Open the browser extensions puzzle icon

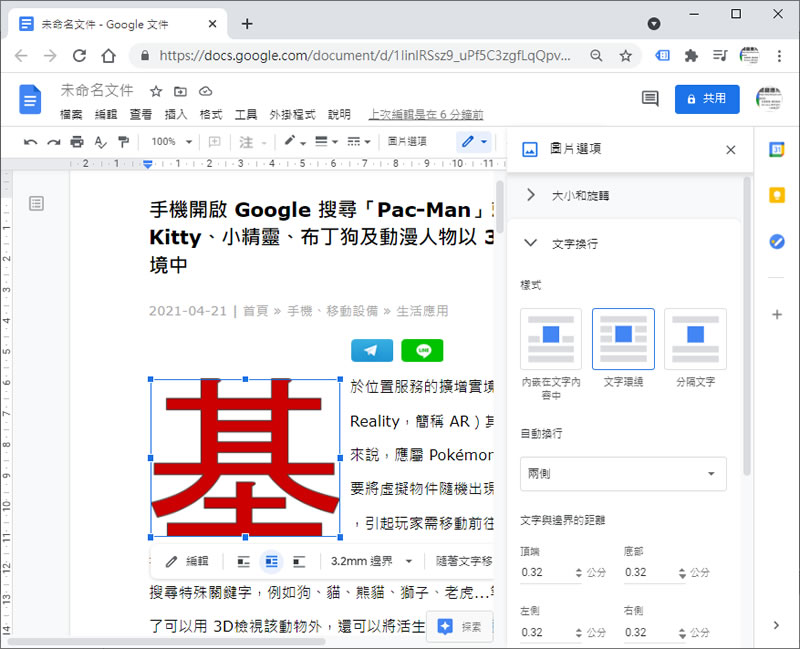(x=691, y=55)
